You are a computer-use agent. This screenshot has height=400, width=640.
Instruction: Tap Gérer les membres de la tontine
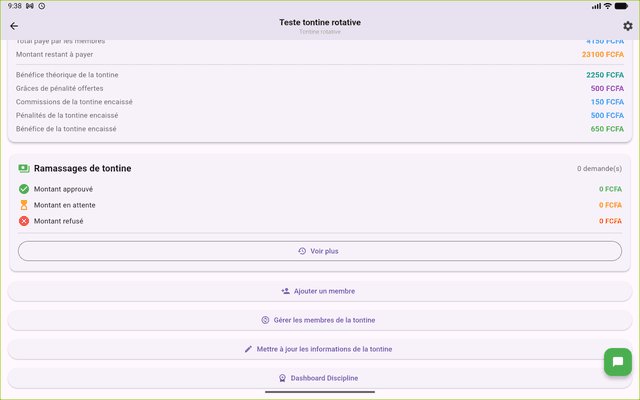[x=320, y=320]
